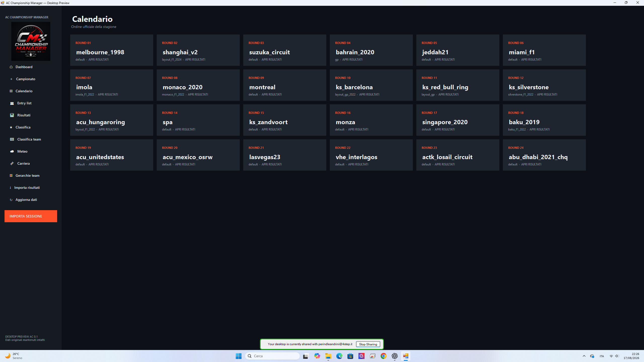Screen dimensions: 644x362
Task: Click the Classifica star icon
Action: click(x=11, y=127)
